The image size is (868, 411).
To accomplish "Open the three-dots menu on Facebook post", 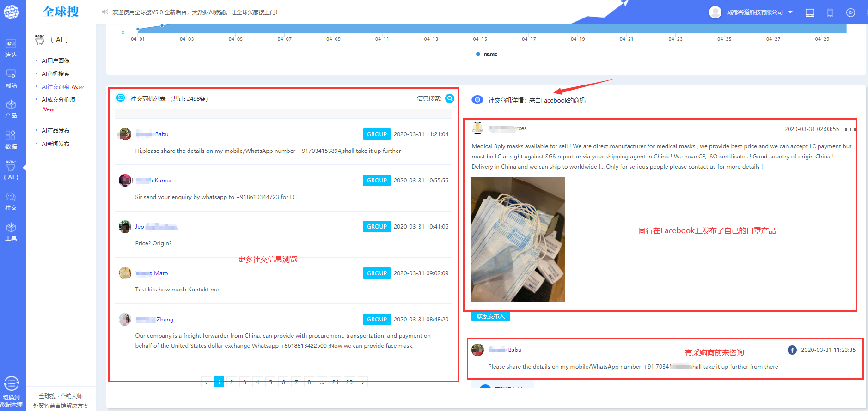I will tap(850, 129).
